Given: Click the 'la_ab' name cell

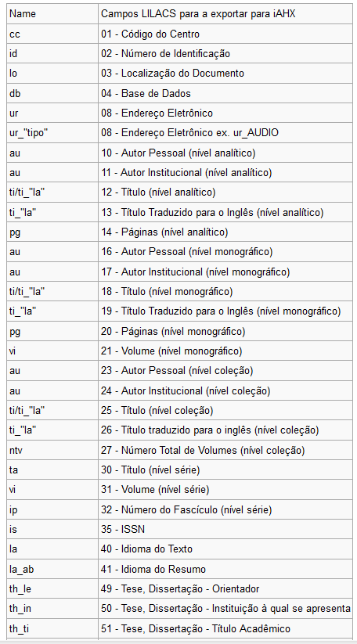Looking at the screenshot, I should (x=52, y=570).
